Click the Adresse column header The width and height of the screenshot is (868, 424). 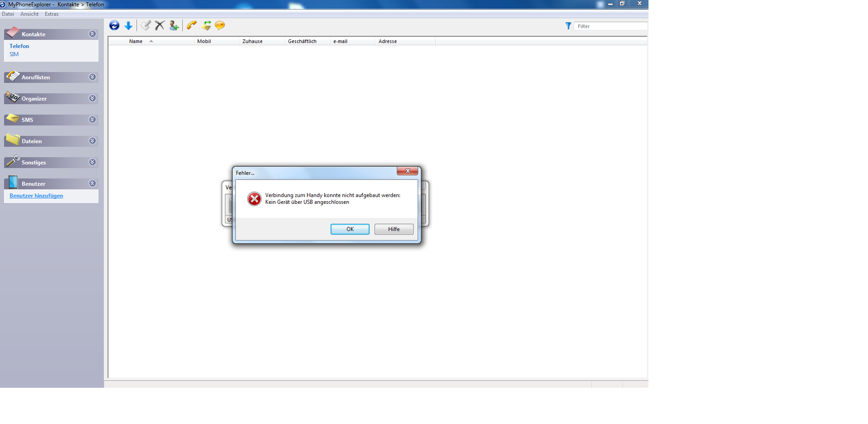click(405, 41)
